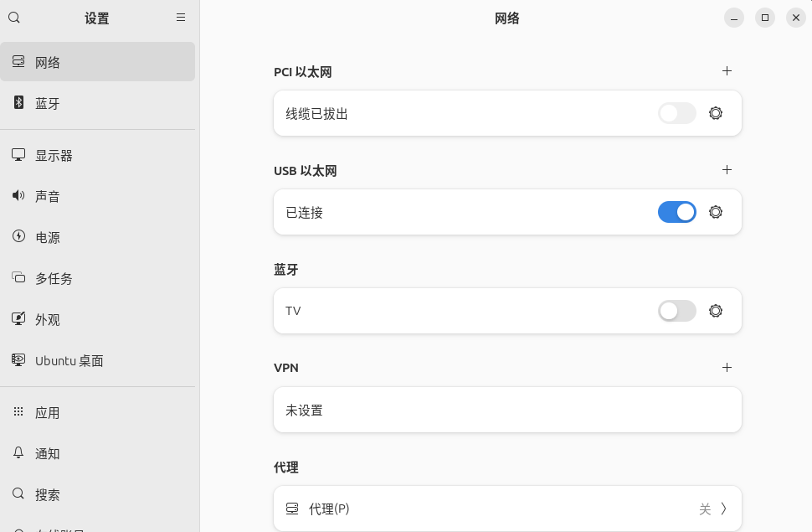Screen dimensions: 812x532
Task: Enable the TV bluetooth network switch
Action: (x=676, y=311)
